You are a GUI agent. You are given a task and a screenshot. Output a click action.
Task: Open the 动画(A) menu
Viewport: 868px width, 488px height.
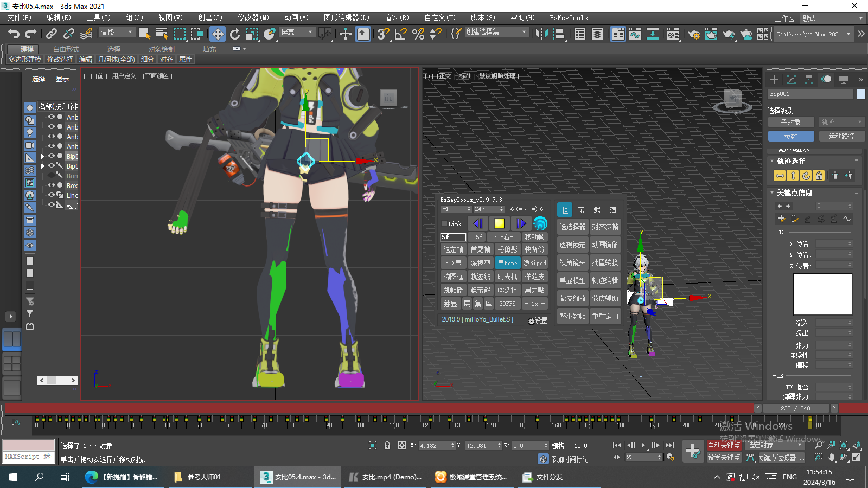(x=296, y=18)
